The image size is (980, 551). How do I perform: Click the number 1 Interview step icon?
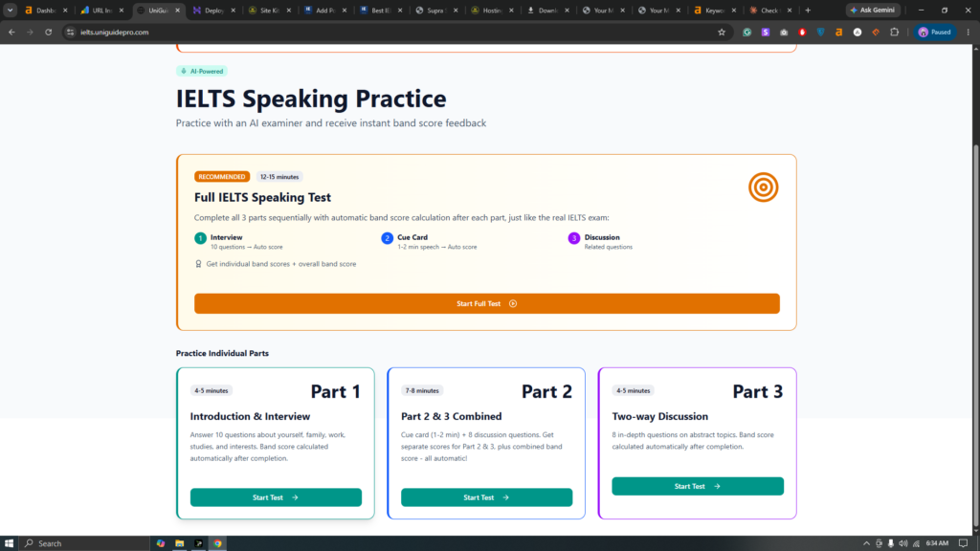(200, 238)
